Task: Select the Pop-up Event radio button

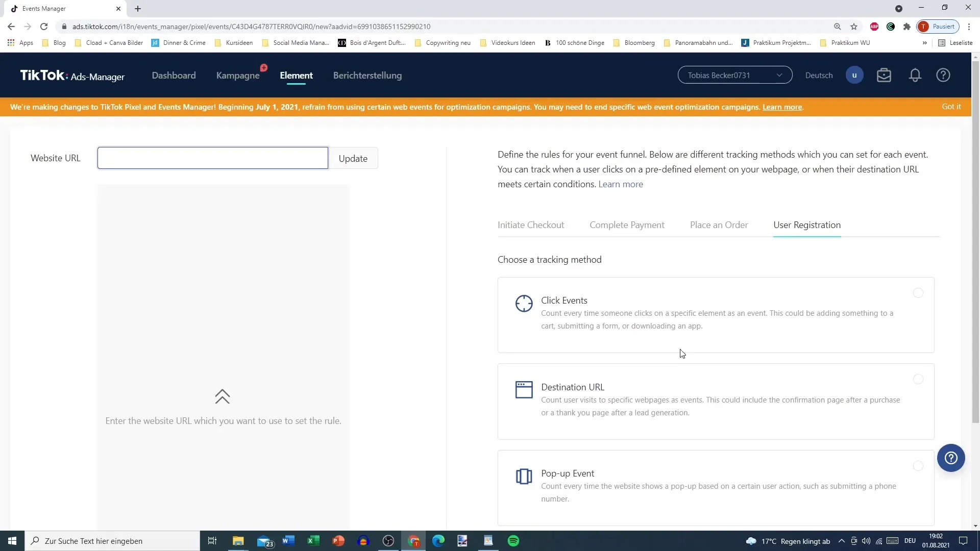Action: [x=918, y=466]
